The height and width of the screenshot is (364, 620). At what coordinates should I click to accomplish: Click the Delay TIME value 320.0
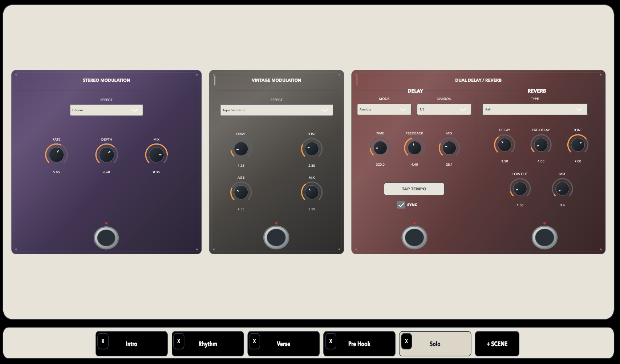pyautogui.click(x=380, y=165)
